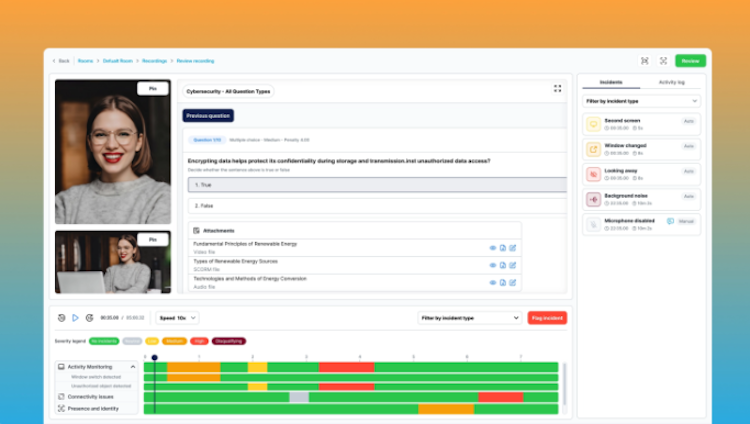Click the Question 1/10 badge
The image size is (750, 424).
[207, 140]
